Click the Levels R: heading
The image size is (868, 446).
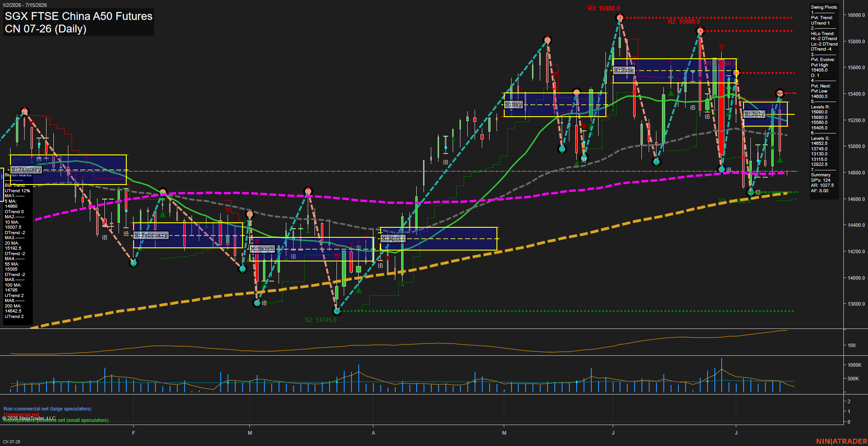[x=820, y=107]
